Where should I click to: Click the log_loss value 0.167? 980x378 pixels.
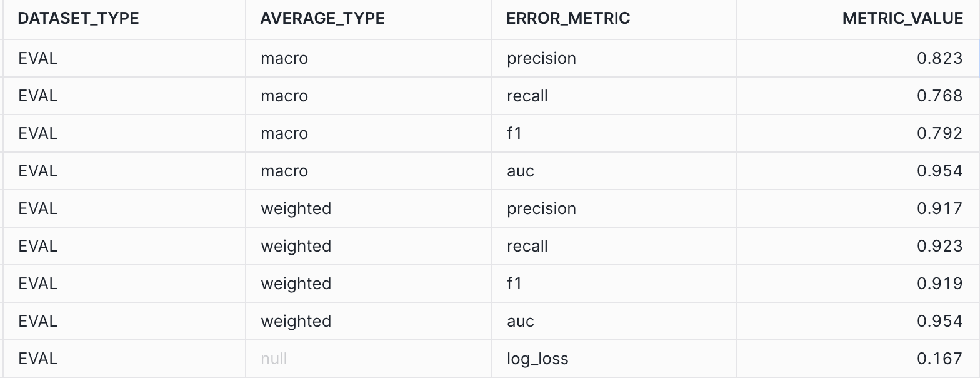pyautogui.click(x=939, y=359)
